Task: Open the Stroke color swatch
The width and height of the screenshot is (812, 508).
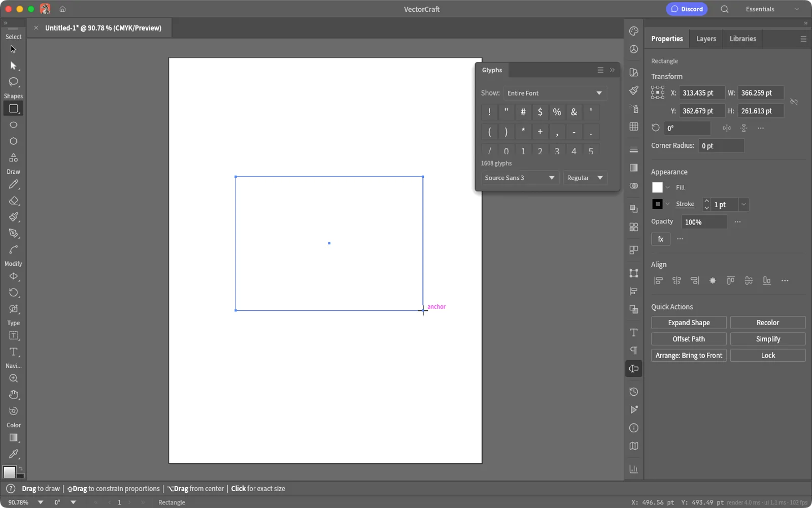Action: 657,204
